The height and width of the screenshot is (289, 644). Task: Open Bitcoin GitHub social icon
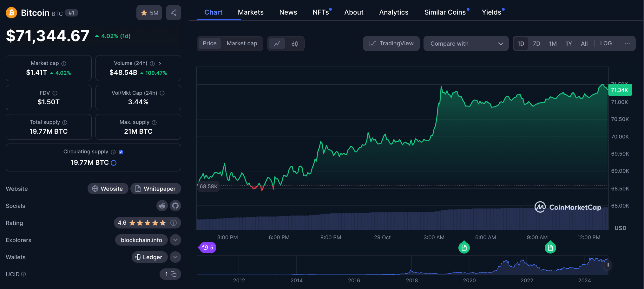click(175, 206)
